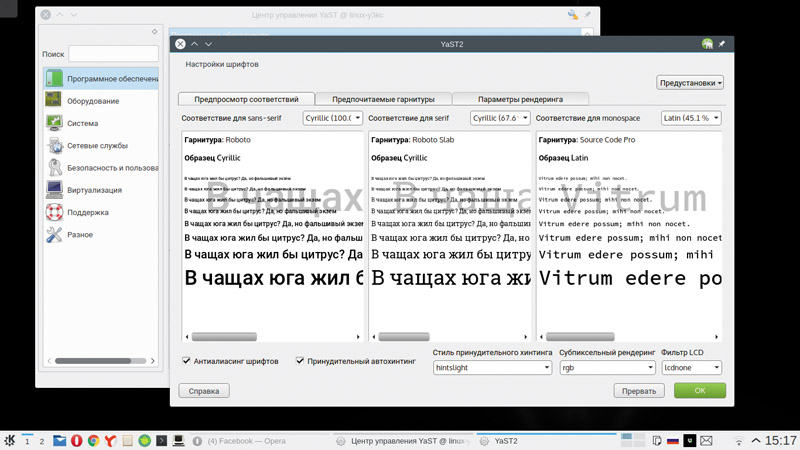Launch the file manager from the taskbar
Screen dimensions: 800x450
coord(60,440)
